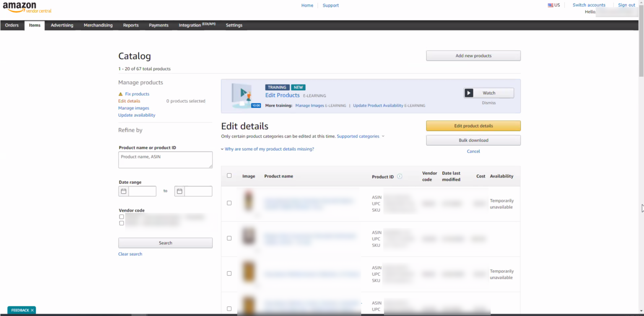Click the warning icon beside Fix products
Viewport: 644px width, 316px height.
pyautogui.click(x=120, y=94)
